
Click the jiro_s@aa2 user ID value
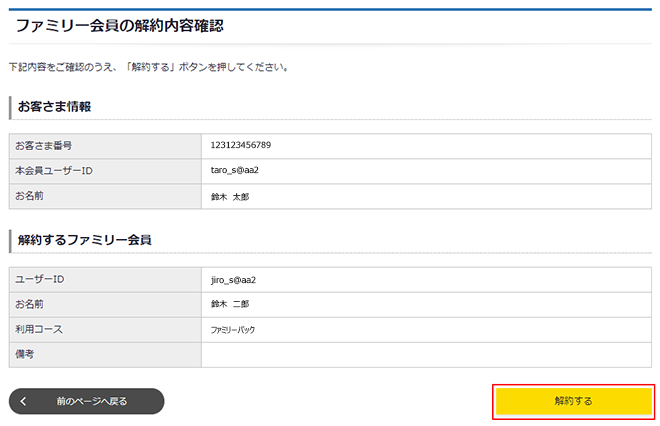pos(233,279)
